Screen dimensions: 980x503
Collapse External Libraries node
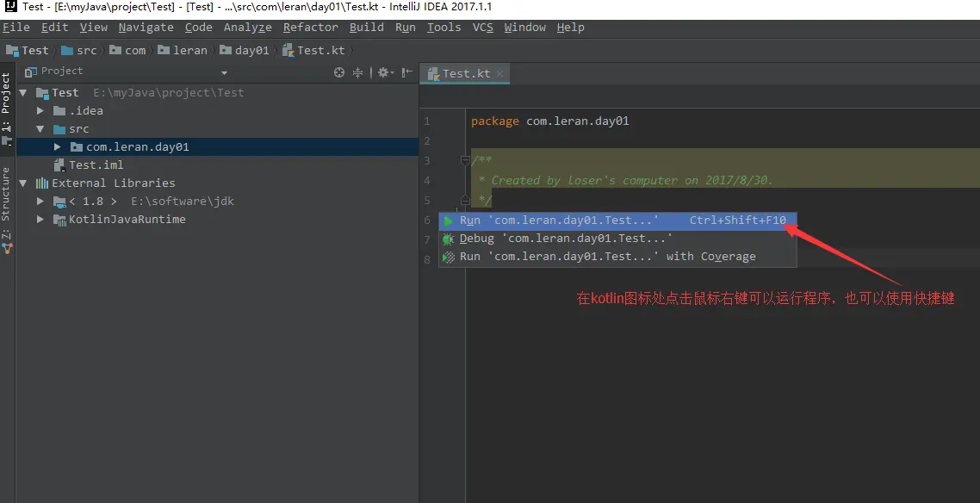point(23,183)
